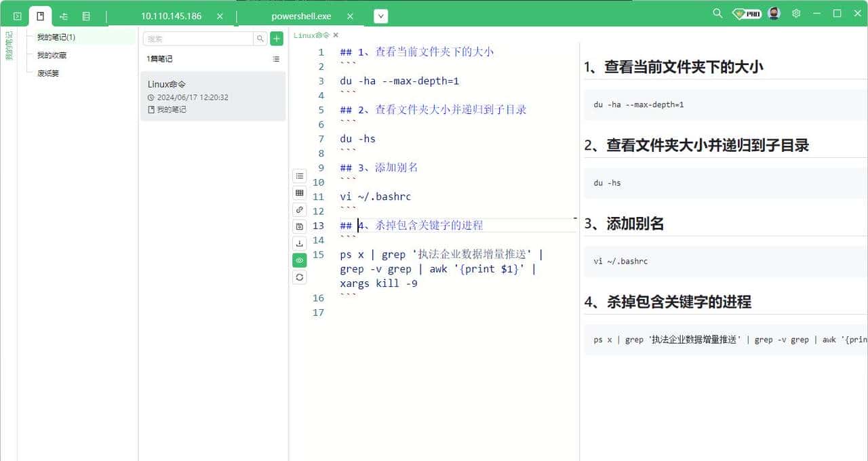Open the settings gear icon

pyautogui.click(x=796, y=13)
